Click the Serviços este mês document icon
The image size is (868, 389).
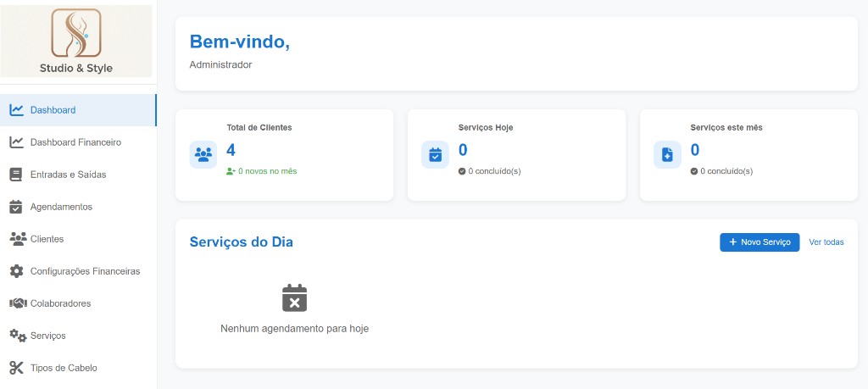tap(667, 154)
